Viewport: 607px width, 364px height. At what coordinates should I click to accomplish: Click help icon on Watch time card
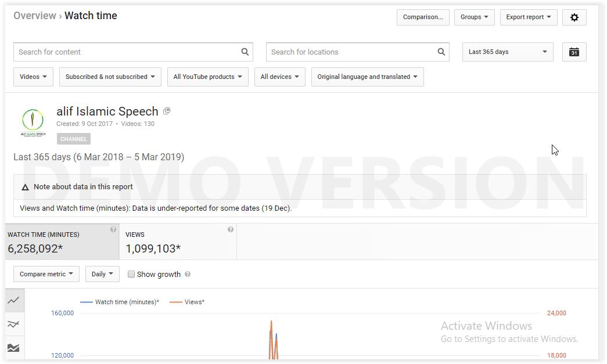[x=113, y=229]
